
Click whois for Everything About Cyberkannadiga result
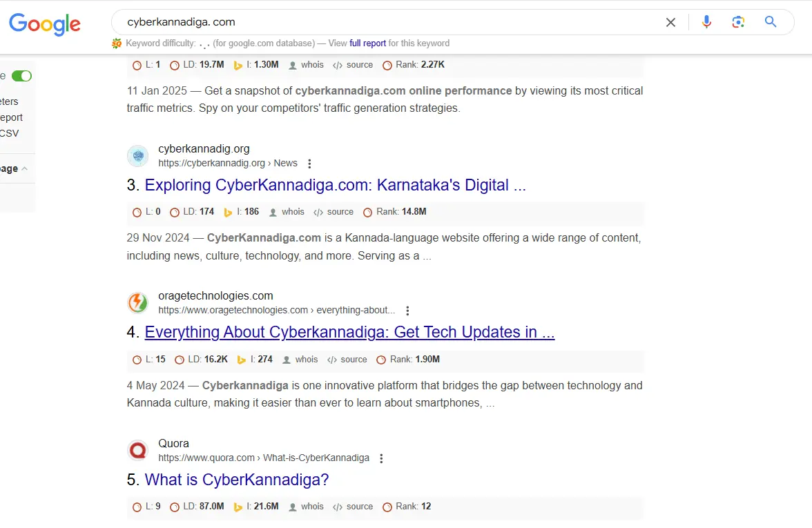[301, 359]
